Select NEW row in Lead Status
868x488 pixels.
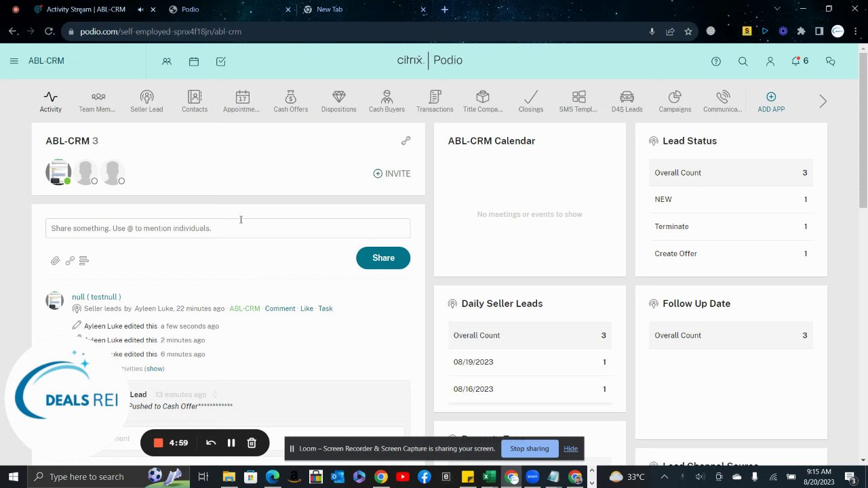(x=731, y=199)
